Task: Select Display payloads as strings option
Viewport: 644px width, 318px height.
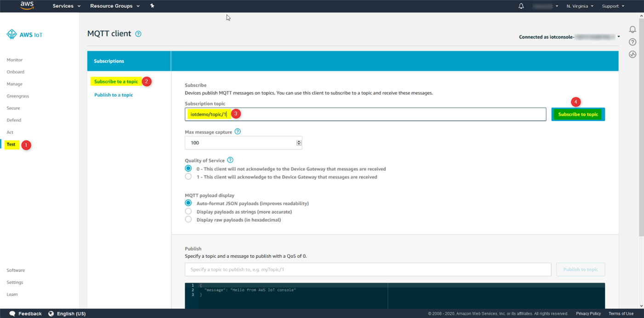Action: click(x=188, y=211)
